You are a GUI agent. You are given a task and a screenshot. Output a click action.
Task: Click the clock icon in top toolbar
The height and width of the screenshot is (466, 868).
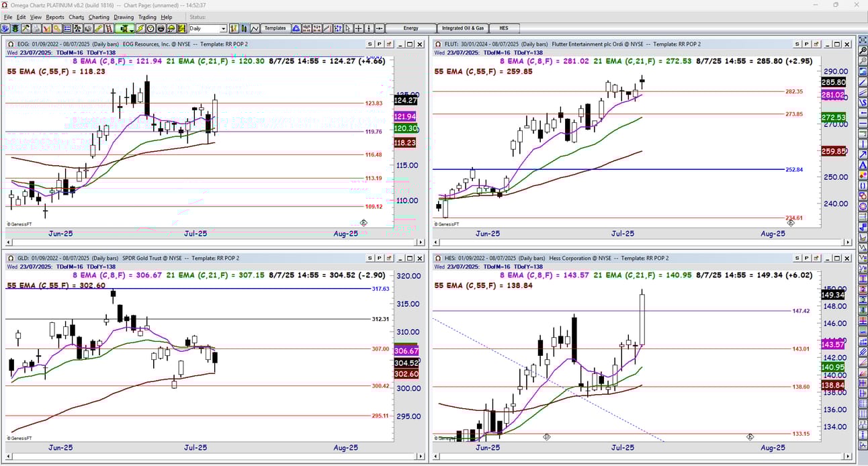150,28
